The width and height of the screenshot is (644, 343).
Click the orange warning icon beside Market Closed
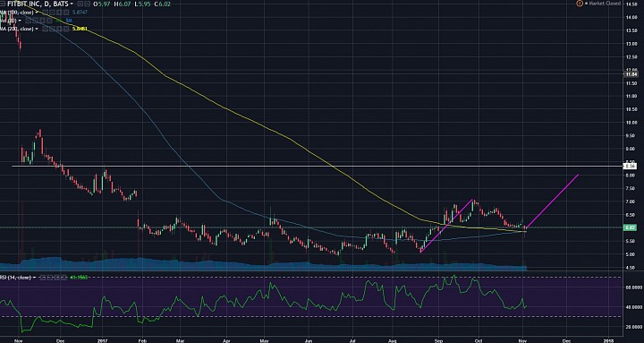coord(580,4)
